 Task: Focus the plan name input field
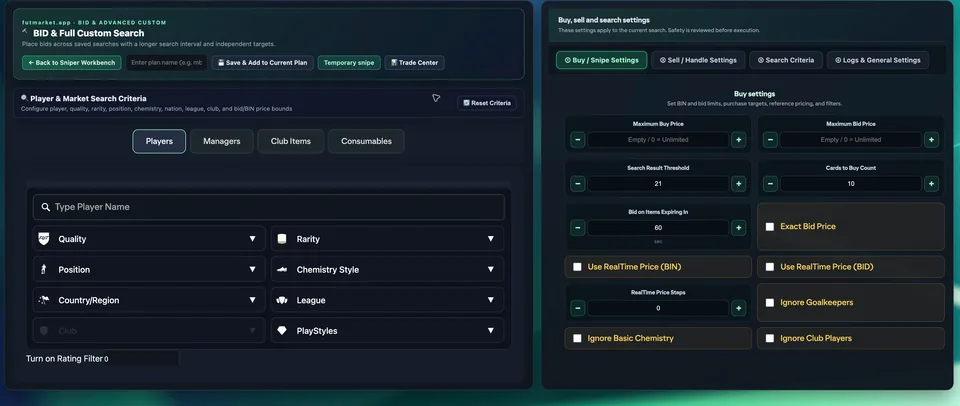167,62
